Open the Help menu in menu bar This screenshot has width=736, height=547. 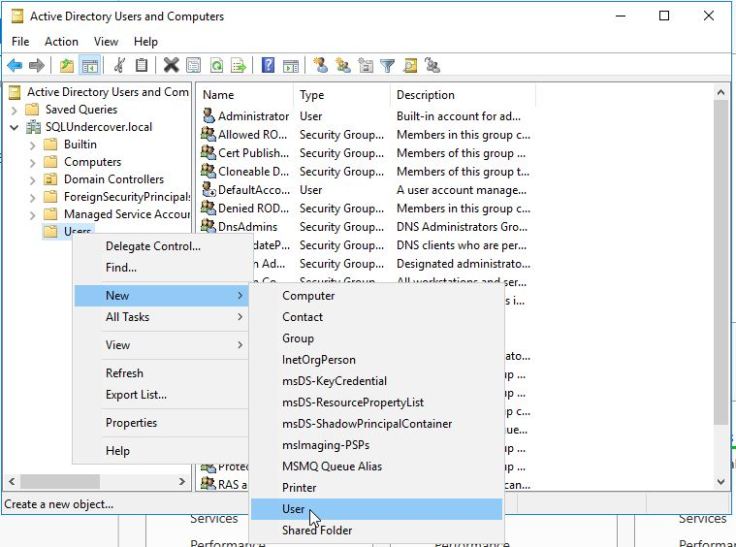146,41
